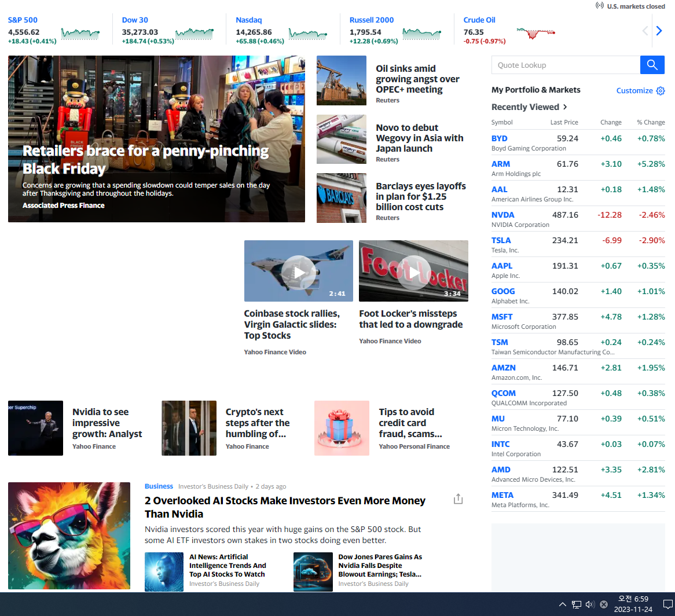
Task: Advance market ticker with right arrow
Action: (x=659, y=31)
